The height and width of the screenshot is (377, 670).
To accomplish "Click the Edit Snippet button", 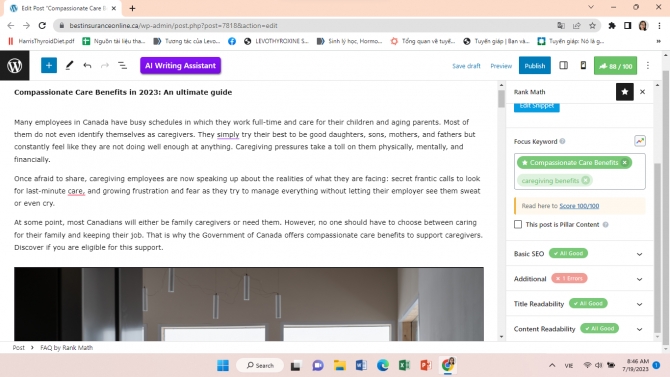I will (x=536, y=106).
